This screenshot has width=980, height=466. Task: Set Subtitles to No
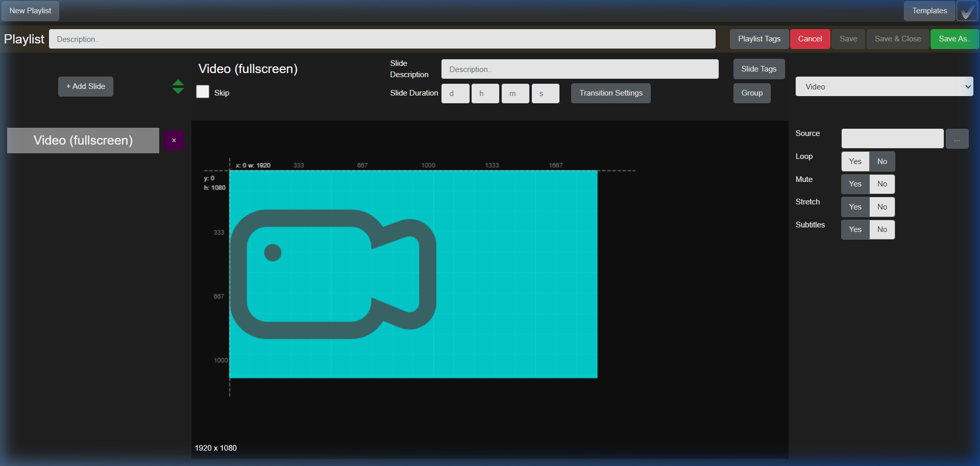882,229
